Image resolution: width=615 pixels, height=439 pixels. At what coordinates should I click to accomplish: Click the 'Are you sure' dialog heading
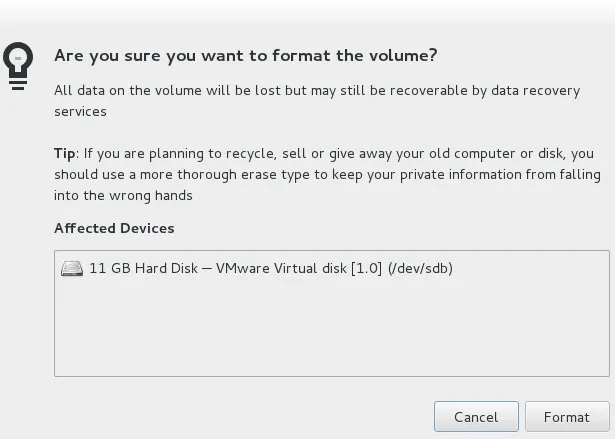[x=246, y=56]
